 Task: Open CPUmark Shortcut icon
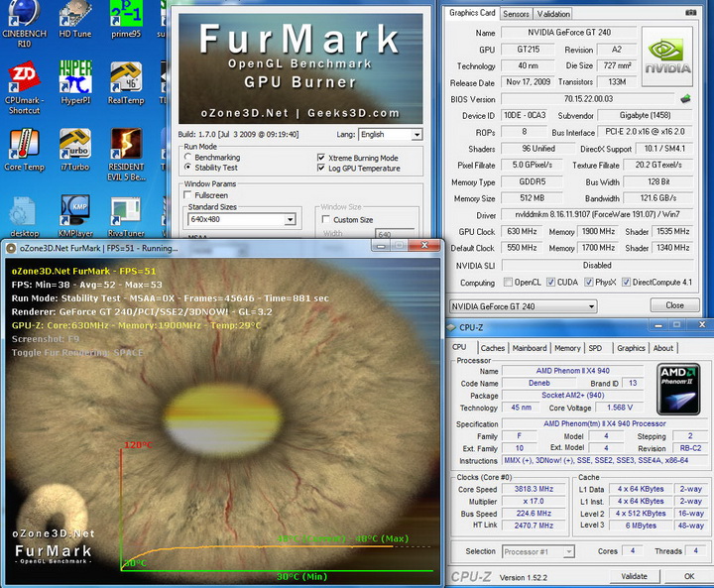point(24,87)
